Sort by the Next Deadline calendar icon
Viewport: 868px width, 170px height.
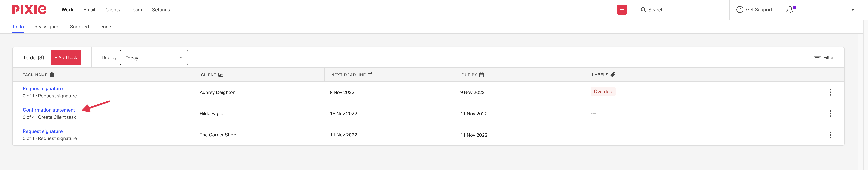click(370, 75)
